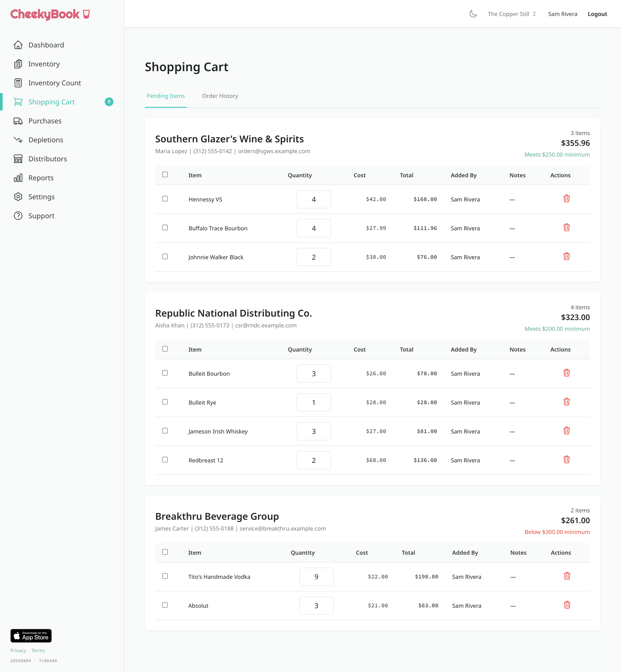Viewport: 621px width, 672px height.
Task: Open the Download on the App Store badge
Action: [31, 636]
